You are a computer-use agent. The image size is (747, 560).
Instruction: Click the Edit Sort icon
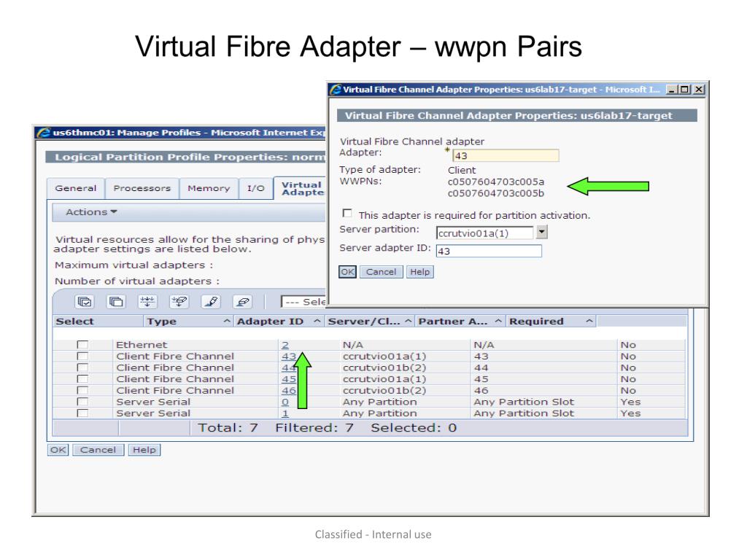(211, 301)
